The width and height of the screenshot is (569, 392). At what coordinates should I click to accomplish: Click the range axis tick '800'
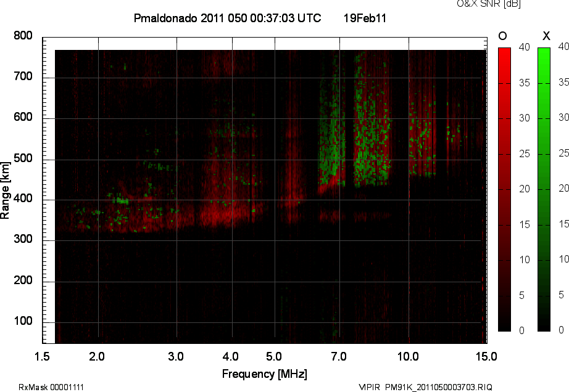point(23,36)
